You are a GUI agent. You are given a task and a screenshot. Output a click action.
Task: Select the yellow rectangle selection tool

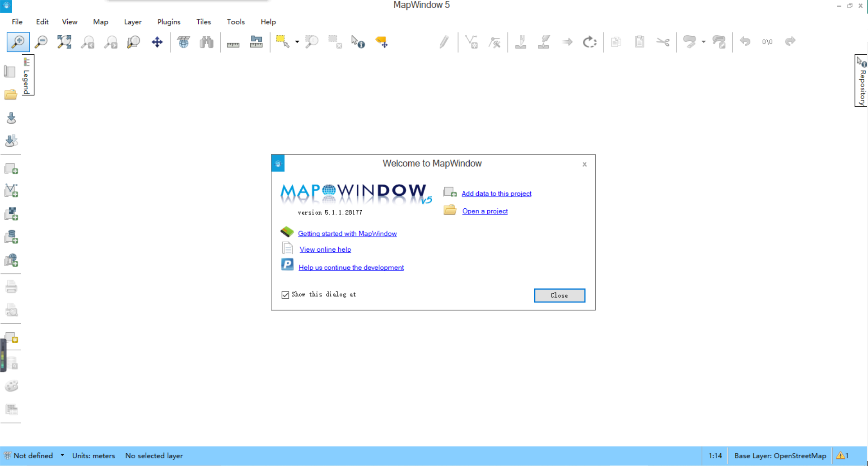coord(283,42)
